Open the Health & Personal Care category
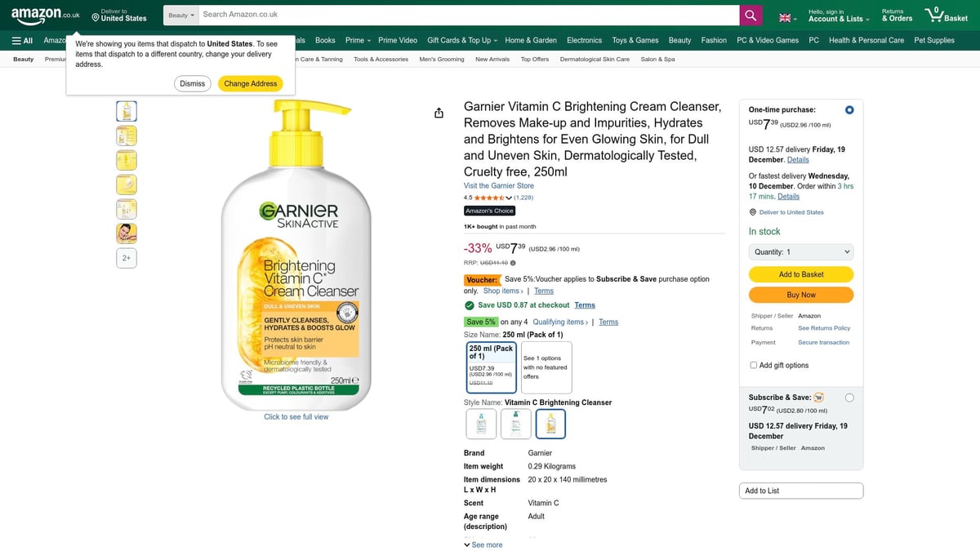 (x=866, y=39)
